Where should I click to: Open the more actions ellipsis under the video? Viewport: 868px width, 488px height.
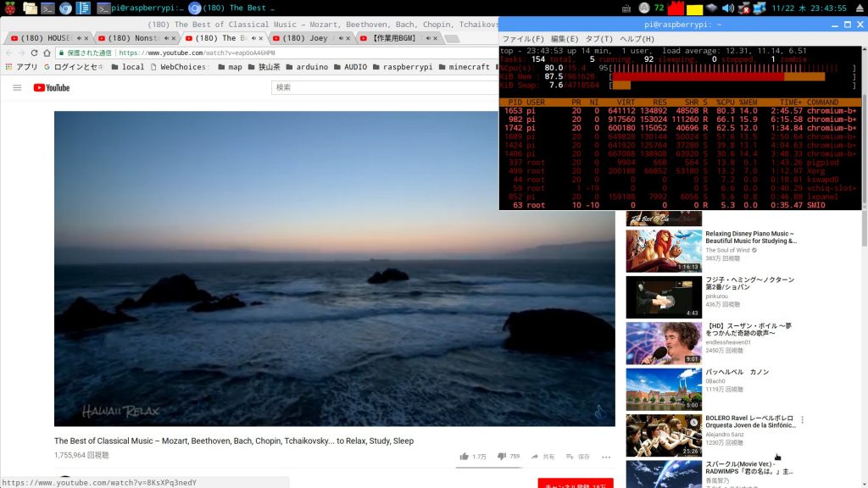pos(606,457)
